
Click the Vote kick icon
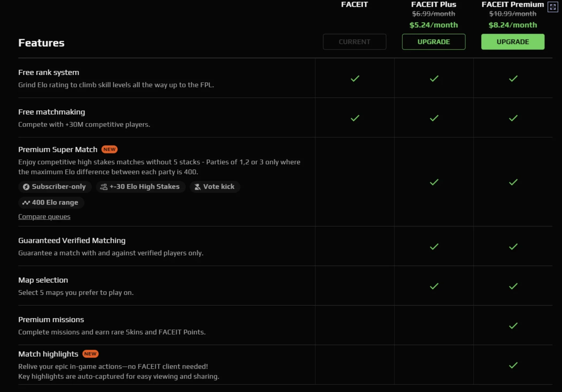click(197, 187)
